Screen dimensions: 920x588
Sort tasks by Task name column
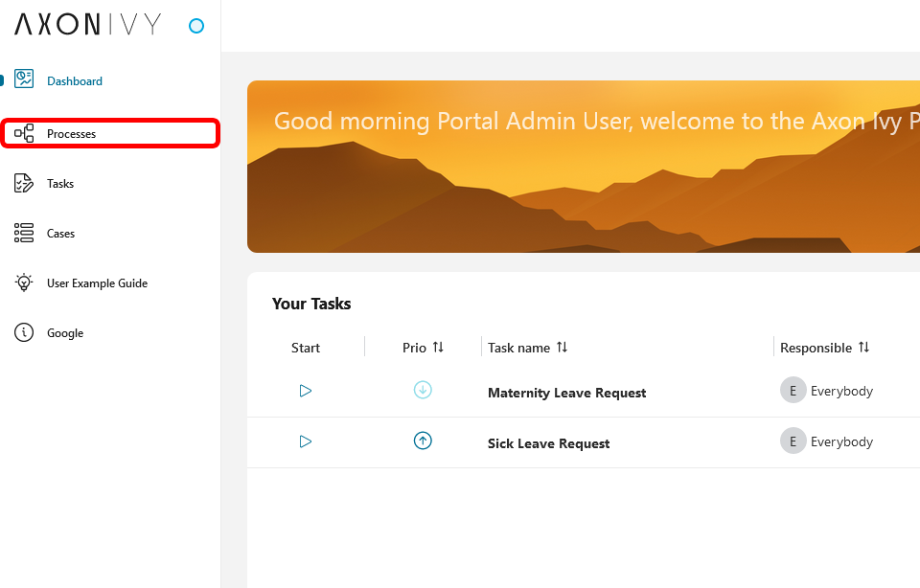tap(563, 347)
